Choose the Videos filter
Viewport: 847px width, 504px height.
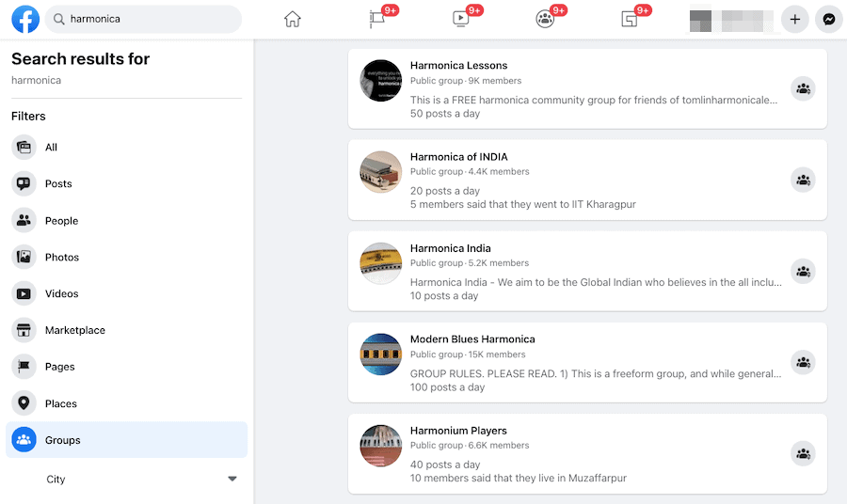click(62, 293)
